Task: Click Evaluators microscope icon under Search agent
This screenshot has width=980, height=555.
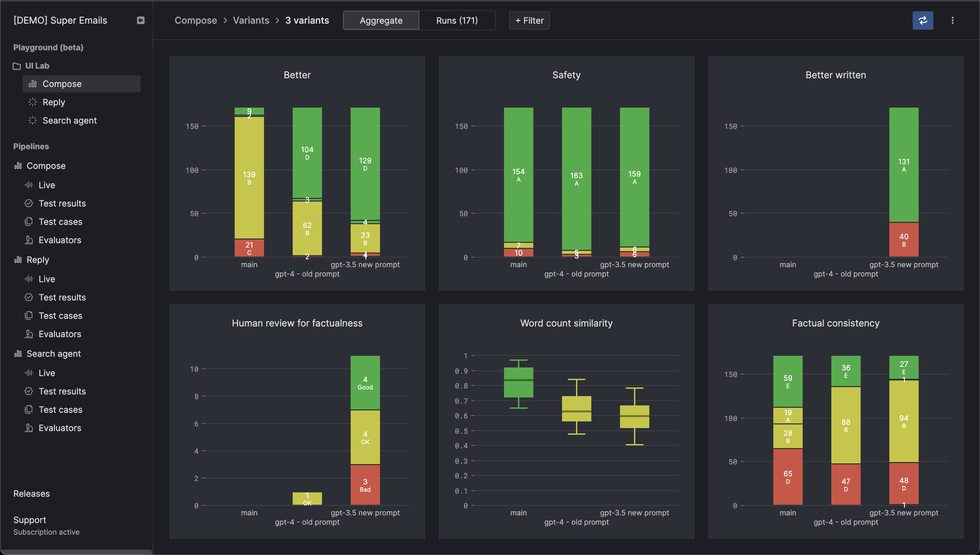Action: [x=29, y=428]
